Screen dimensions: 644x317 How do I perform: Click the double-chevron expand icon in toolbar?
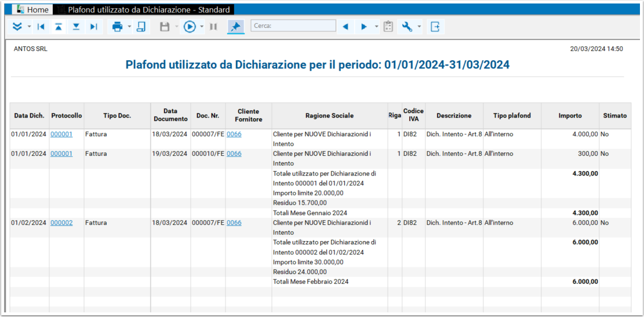click(x=17, y=27)
